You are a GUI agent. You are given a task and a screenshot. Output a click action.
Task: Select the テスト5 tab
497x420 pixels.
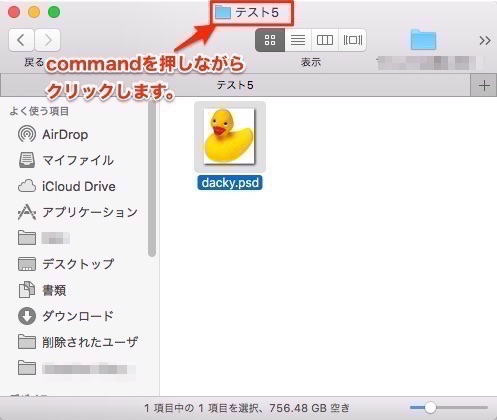pyautogui.click(x=235, y=85)
